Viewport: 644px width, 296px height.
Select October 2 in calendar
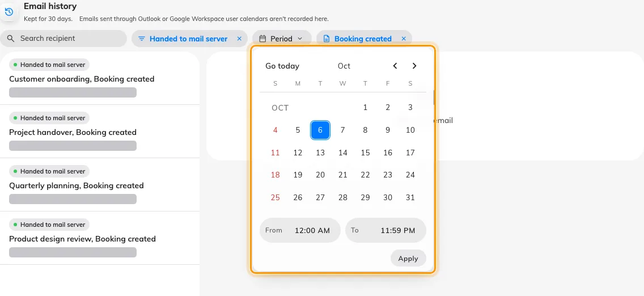tap(388, 108)
